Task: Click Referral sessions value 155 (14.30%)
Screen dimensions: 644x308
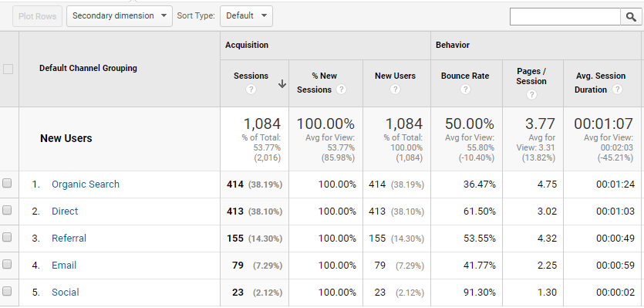Action: pyautogui.click(x=255, y=239)
